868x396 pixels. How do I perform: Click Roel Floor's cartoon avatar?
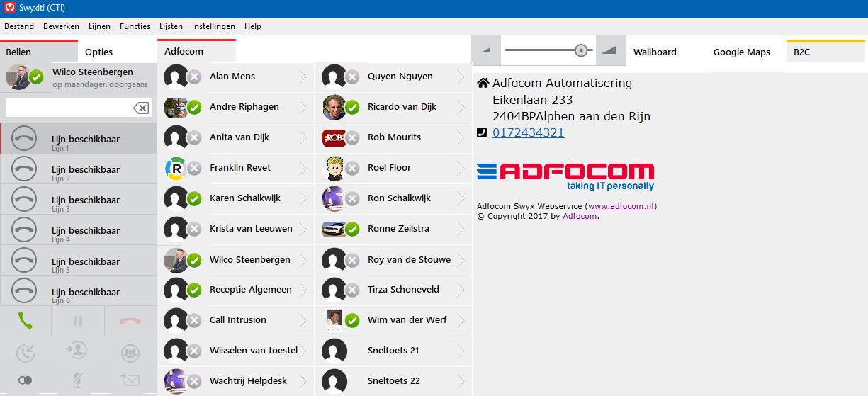click(x=334, y=168)
